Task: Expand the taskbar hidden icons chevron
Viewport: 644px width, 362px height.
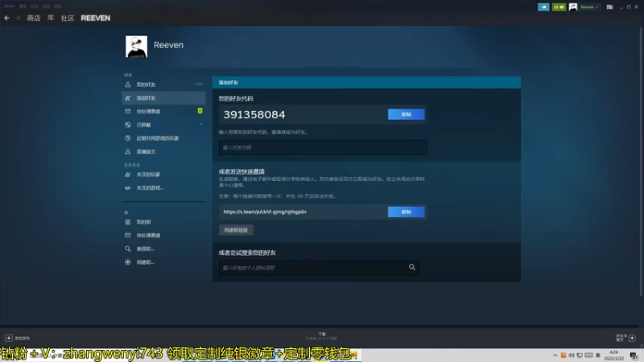Action: (555, 356)
